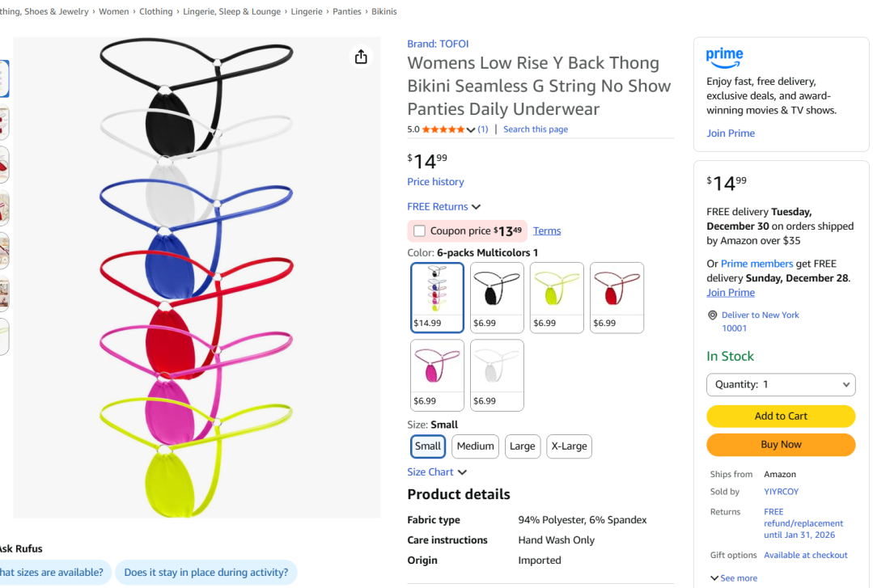Tick the coupon price checkbox

(x=419, y=231)
